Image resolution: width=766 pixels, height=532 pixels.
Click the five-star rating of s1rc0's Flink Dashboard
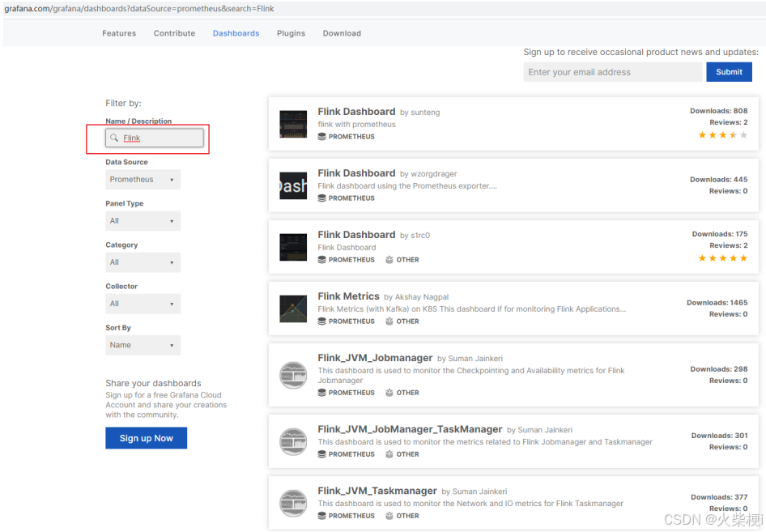pyautogui.click(x=723, y=258)
